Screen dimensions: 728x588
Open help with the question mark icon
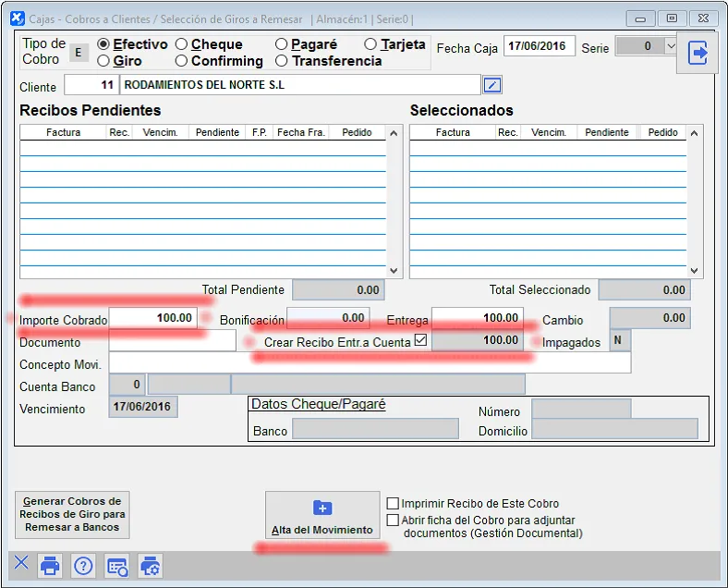pos(83,566)
